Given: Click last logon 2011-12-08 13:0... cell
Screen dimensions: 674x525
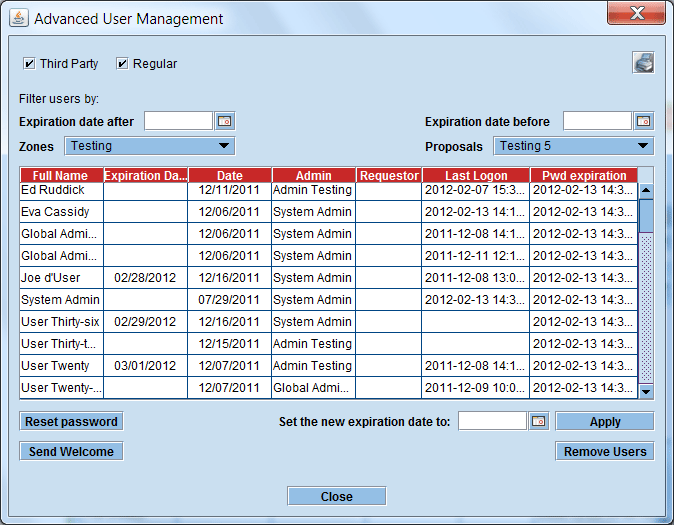Looking at the screenshot, I should [475, 278].
